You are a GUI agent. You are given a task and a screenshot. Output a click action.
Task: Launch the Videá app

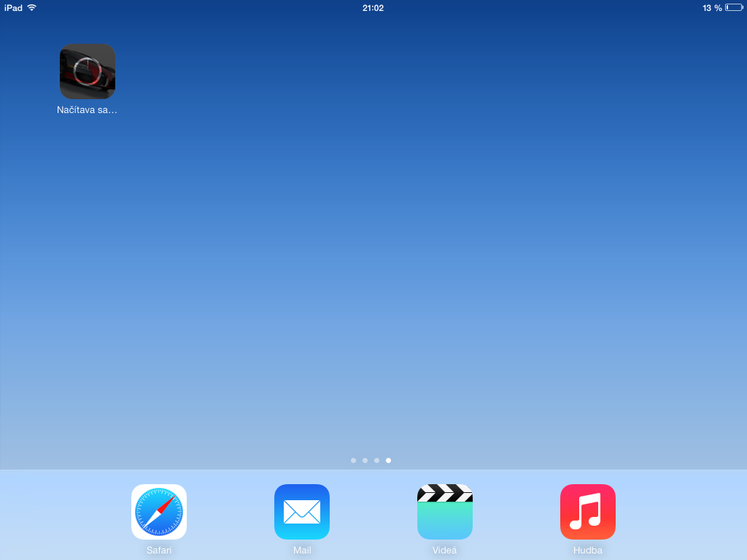445,512
